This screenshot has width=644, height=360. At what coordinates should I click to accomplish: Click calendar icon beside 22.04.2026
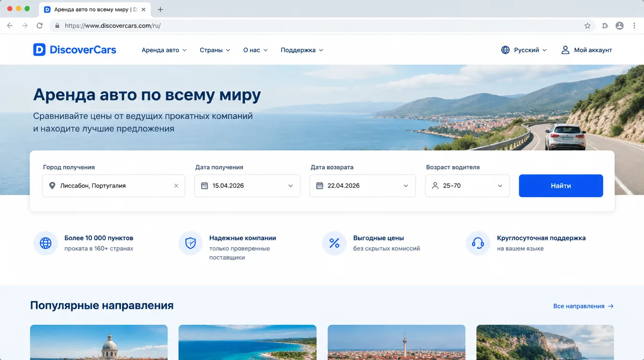[320, 186]
